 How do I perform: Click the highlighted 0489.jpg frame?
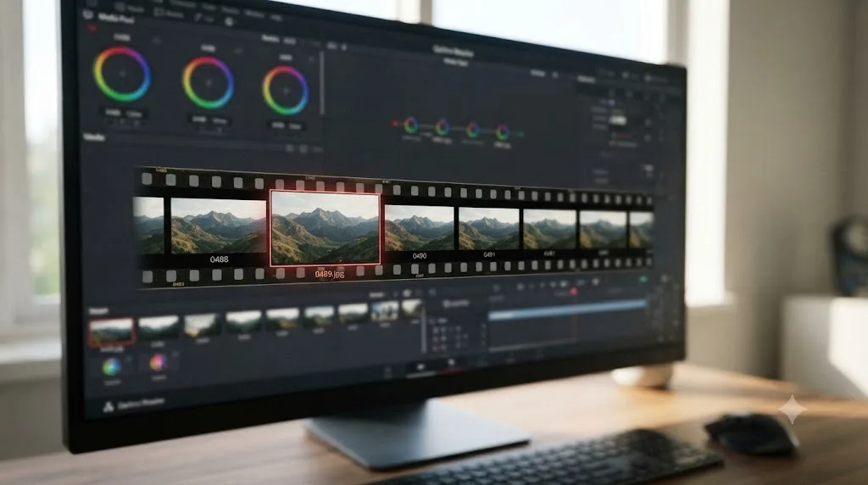pyautogui.click(x=325, y=228)
